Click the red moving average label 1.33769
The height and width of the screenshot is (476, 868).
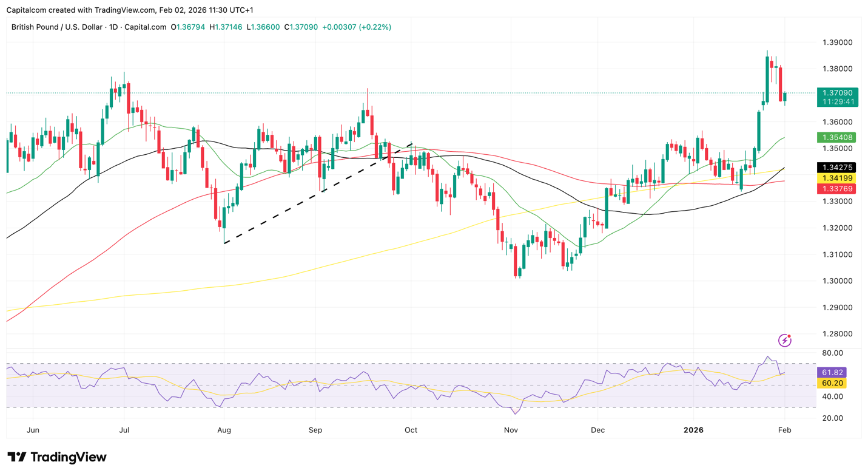click(x=837, y=189)
